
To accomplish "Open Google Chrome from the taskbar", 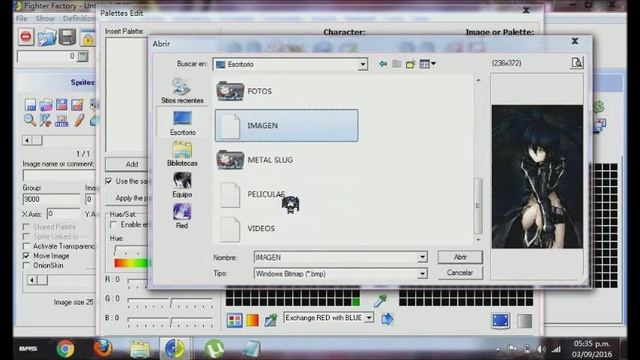I will pos(65,349).
